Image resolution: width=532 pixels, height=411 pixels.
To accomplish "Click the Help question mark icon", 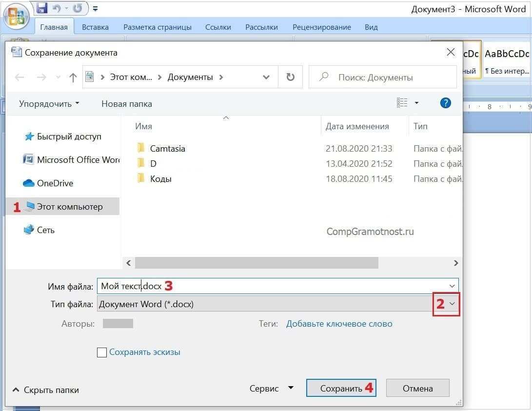I will pos(445,103).
